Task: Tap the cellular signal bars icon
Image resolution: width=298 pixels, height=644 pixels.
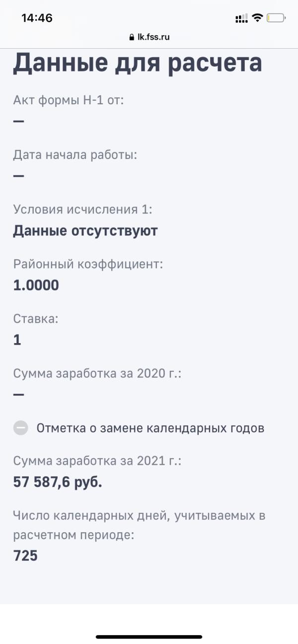Action: [241, 18]
